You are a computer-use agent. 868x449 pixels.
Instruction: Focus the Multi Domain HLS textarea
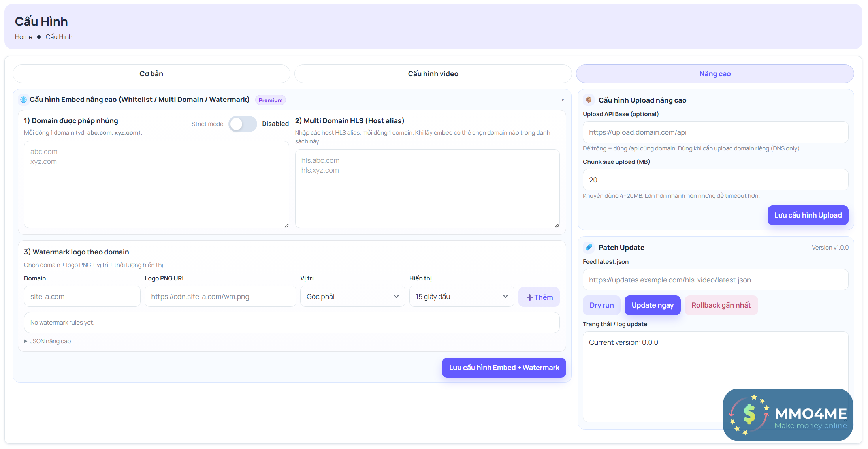point(427,189)
